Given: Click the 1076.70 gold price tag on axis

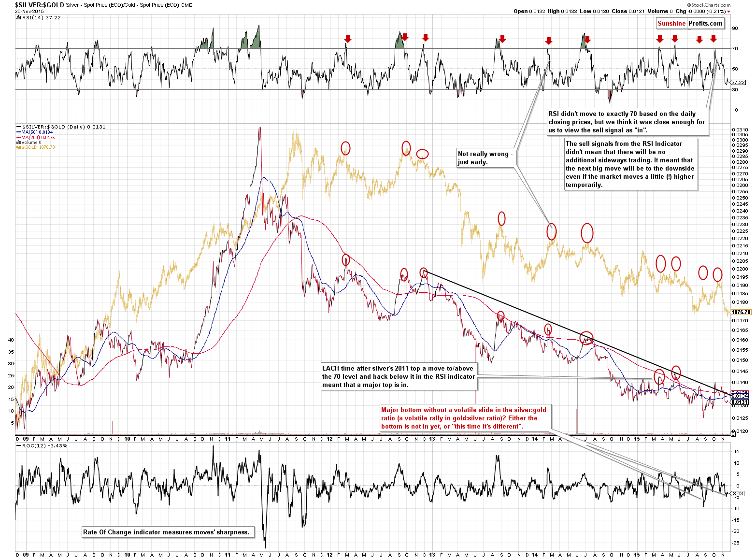Looking at the screenshot, I should pyautogui.click(x=741, y=313).
